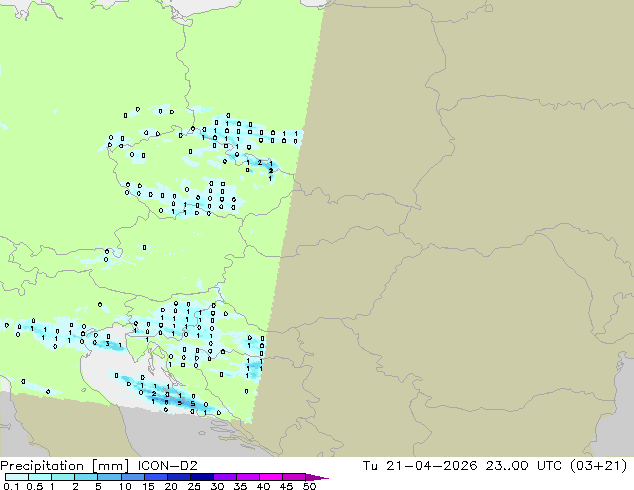Select the legend swatch between 10 and 15
Image resolution: width=634 pixels, height=490 pixels.
pyautogui.click(x=133, y=477)
